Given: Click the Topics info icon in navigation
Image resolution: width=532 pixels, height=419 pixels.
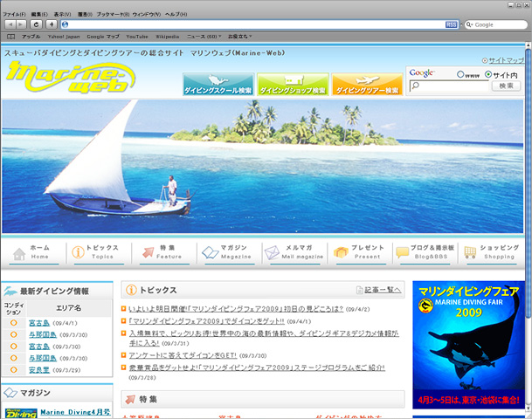Looking at the screenshot, I should coord(78,252).
